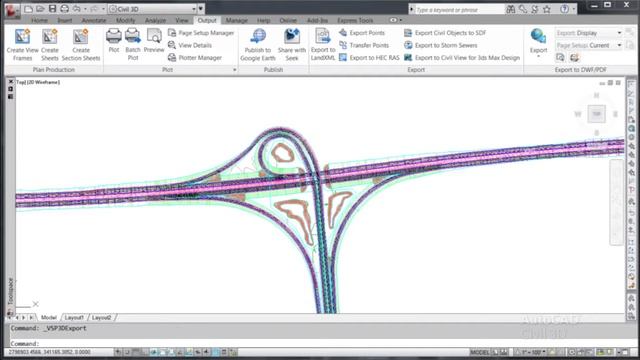Open Undo history dropdown arrow
640x360 pixels.
(x=85, y=9)
